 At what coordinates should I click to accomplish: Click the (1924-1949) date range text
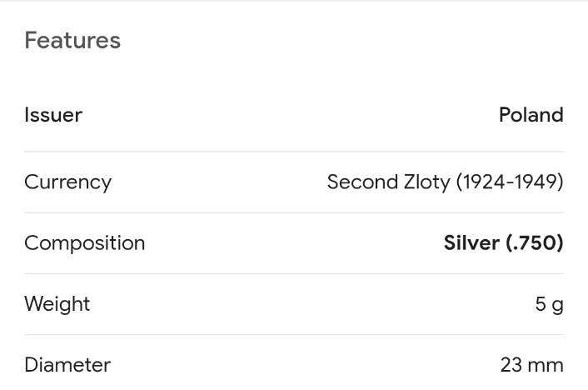pos(510,182)
